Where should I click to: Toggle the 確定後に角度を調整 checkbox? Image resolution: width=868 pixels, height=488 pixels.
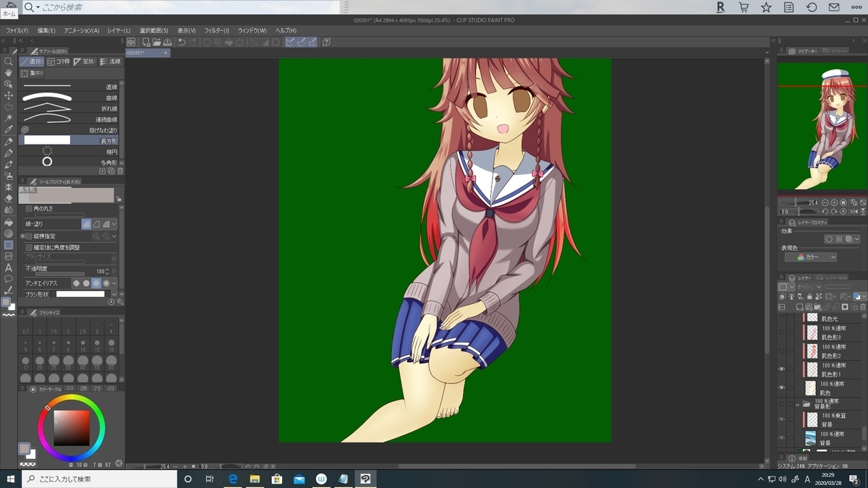29,247
